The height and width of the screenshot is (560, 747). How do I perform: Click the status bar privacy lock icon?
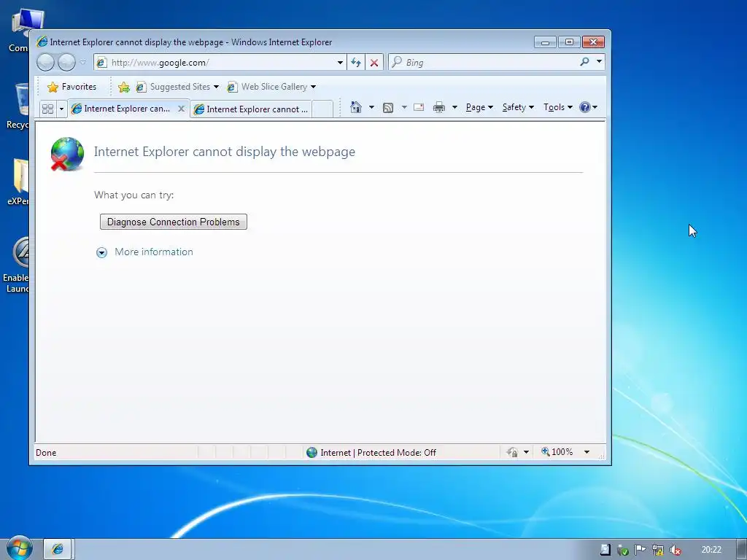512,452
